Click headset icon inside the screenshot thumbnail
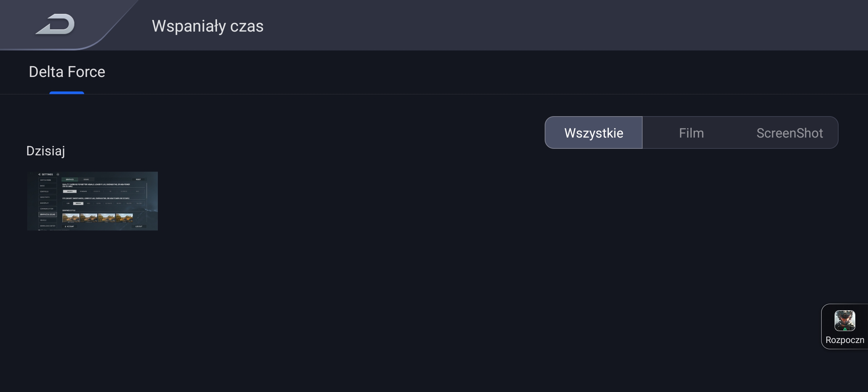Image resolution: width=868 pixels, height=392 pixels. tap(58, 175)
